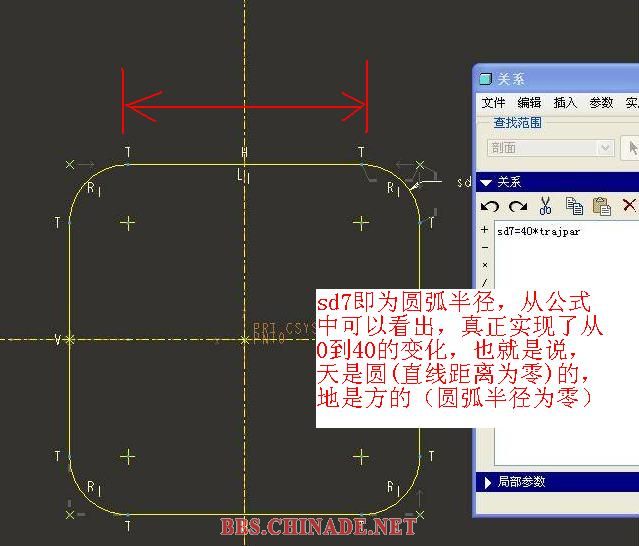Screen dimensions: 639x546
Task: Expand the 局部参数 section
Action: pos(557,482)
